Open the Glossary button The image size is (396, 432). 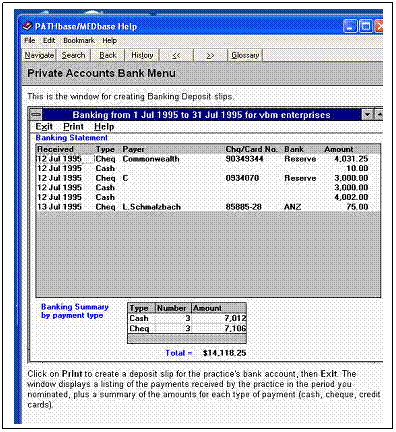[x=245, y=55]
